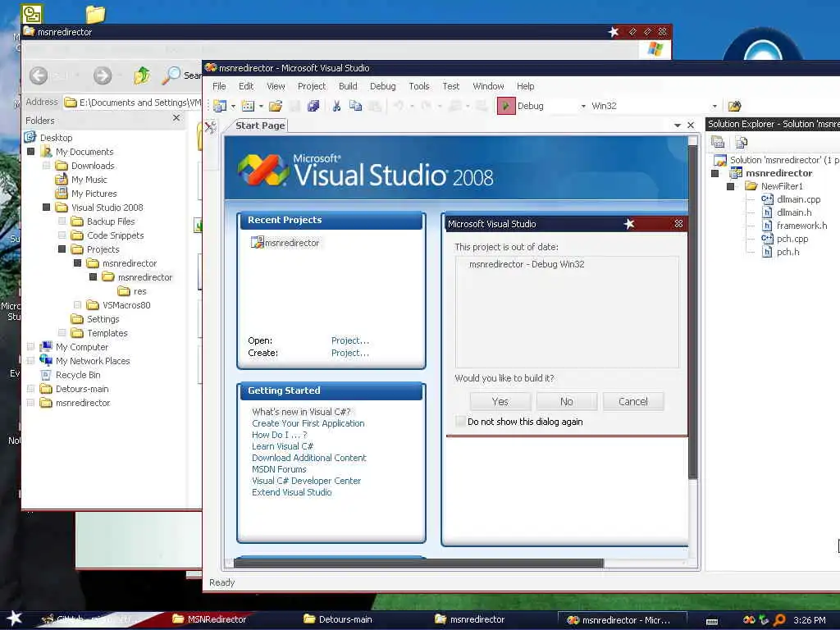
Task: Open 'Create Your First Application' link
Action: click(x=308, y=423)
